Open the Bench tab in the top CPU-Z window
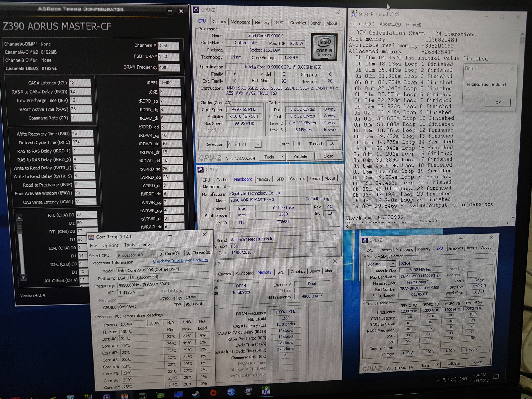532x399 pixels. [x=316, y=23]
